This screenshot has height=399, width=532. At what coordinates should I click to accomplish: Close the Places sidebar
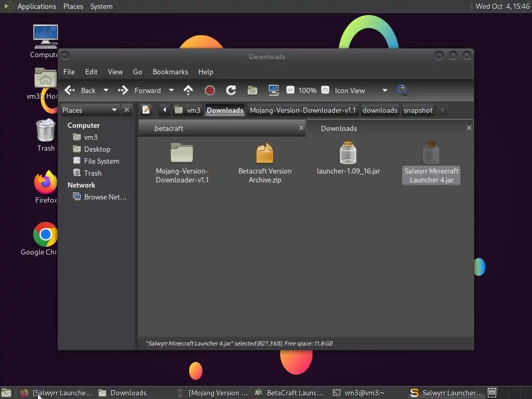[127, 110]
